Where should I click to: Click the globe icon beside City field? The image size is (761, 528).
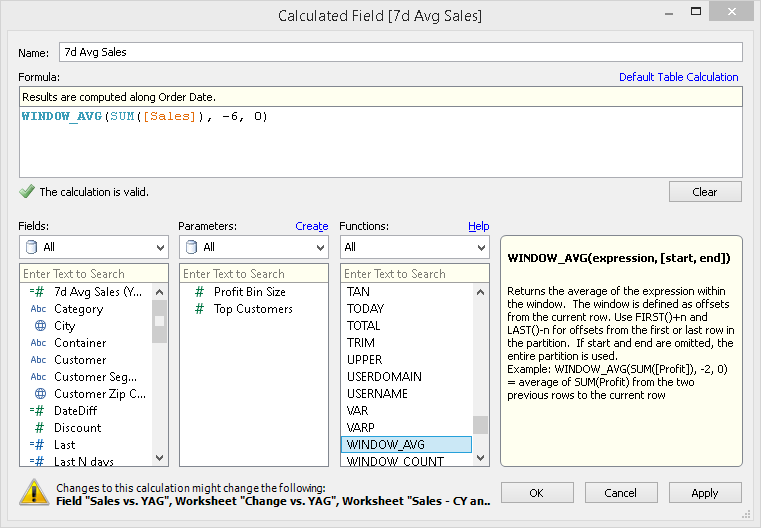click(x=39, y=326)
